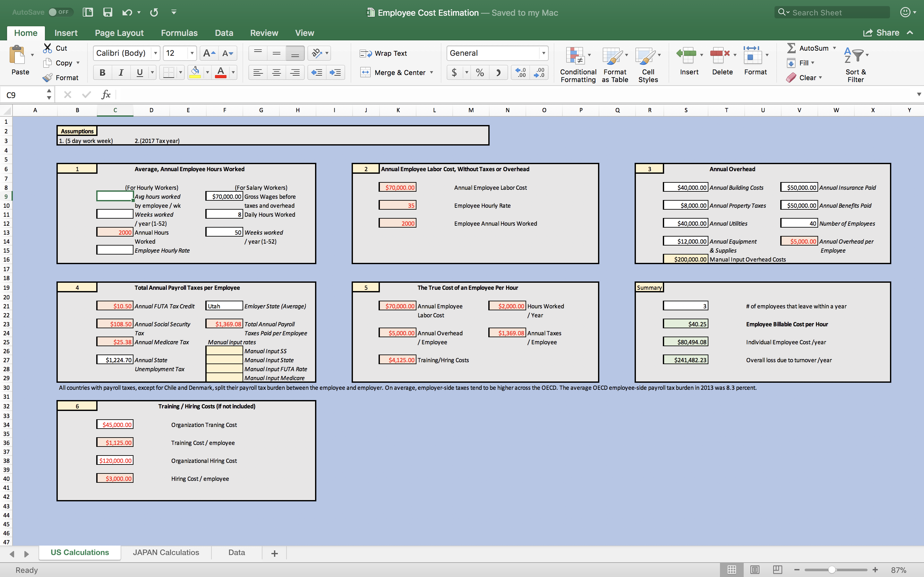Switch to Page Layout view in status bar

pos(755,570)
